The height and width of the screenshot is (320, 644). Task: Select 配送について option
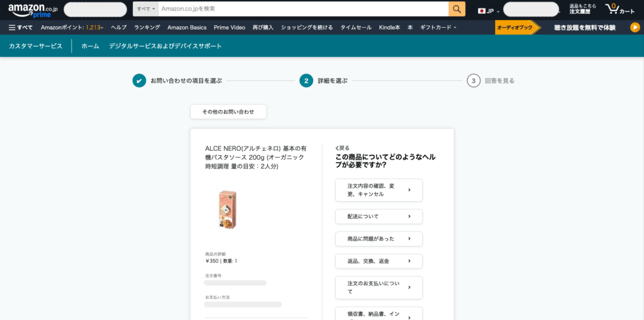point(379,216)
